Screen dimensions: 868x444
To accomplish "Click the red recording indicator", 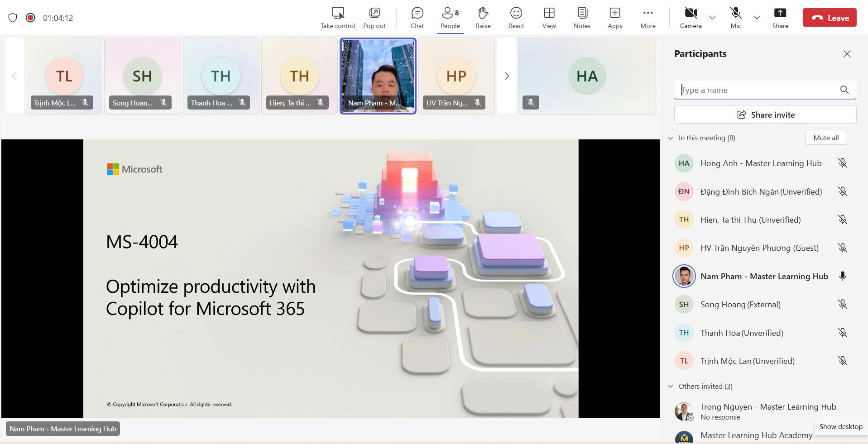I will (30, 18).
